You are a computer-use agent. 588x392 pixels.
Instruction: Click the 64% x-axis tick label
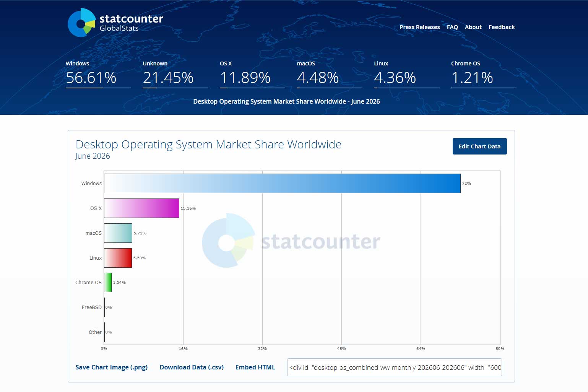[421, 349]
